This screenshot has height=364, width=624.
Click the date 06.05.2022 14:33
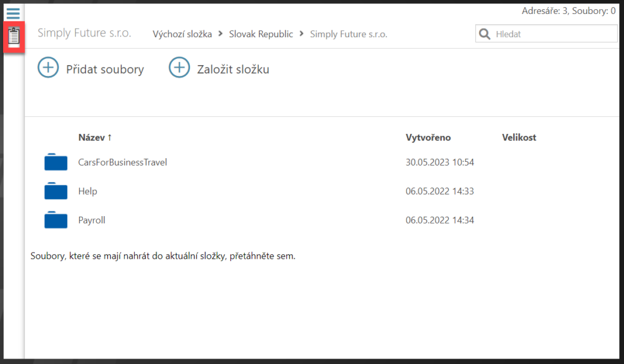pos(440,191)
